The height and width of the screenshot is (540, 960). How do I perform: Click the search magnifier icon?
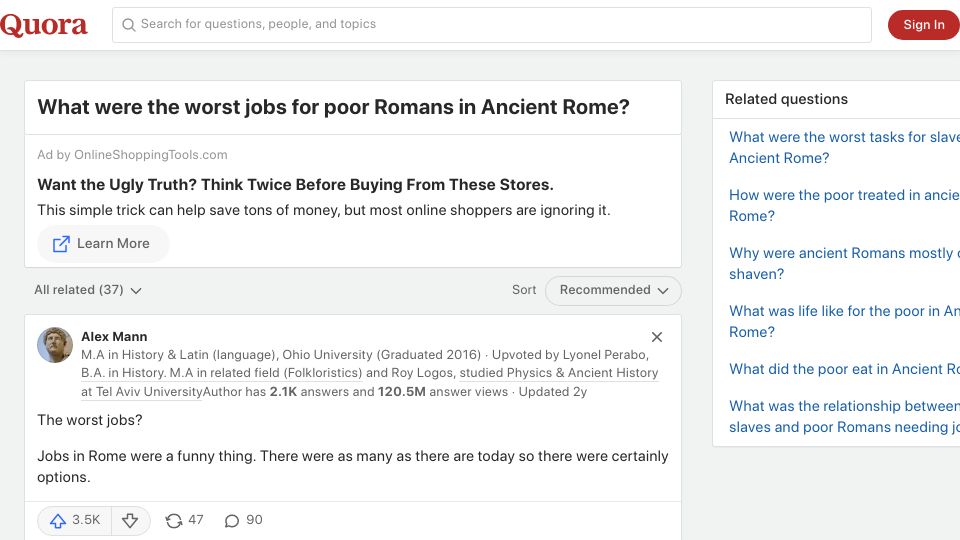point(129,24)
